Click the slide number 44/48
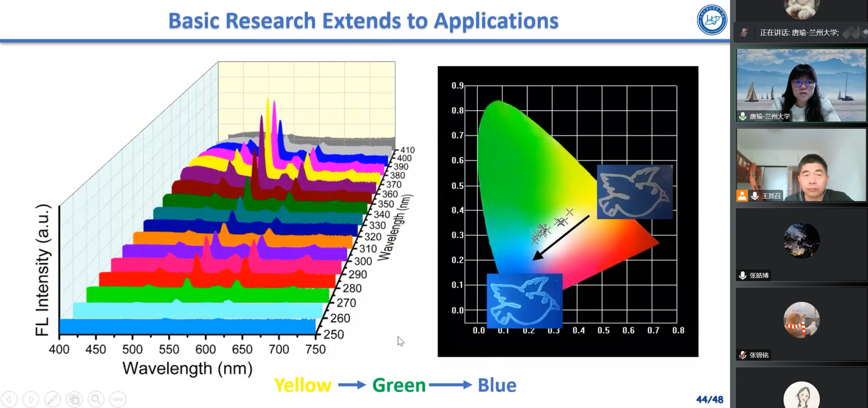Screen dimensions: 868x408 [x=709, y=399]
